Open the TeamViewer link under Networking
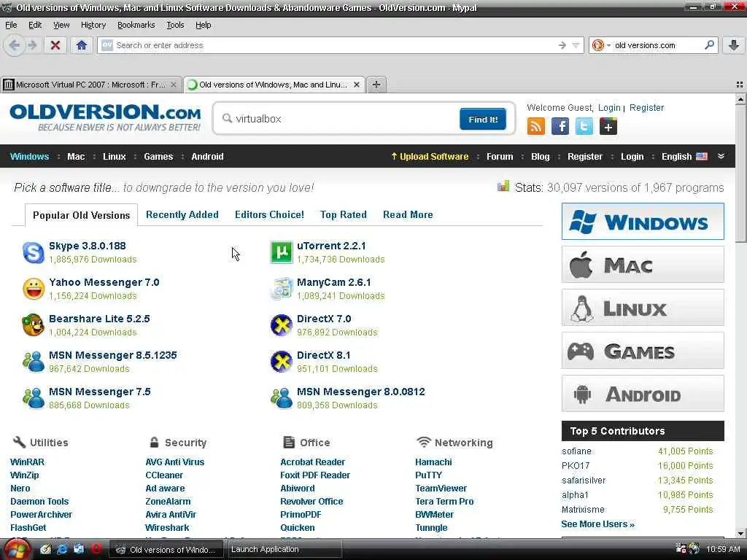Image resolution: width=747 pixels, height=560 pixels. [441, 488]
